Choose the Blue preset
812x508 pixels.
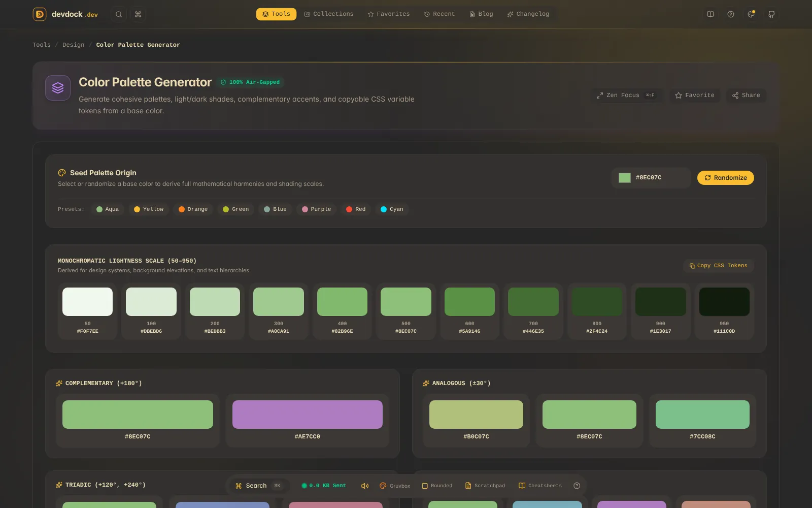(x=275, y=209)
